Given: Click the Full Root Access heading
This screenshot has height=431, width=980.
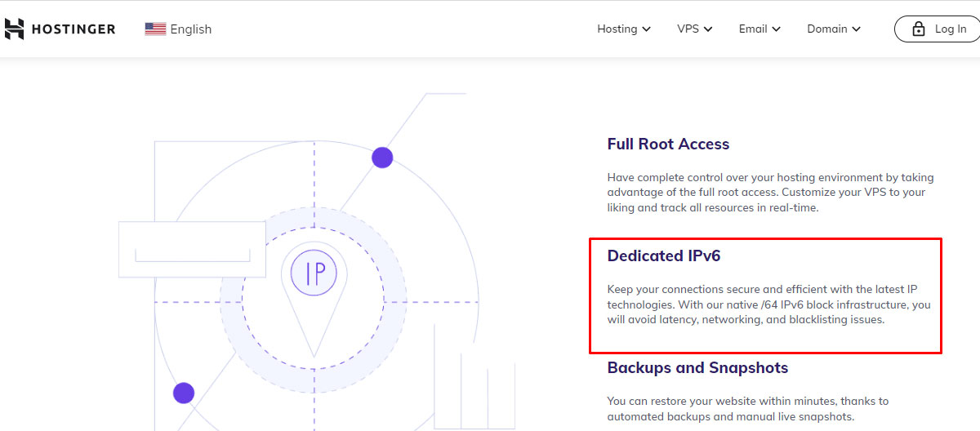Looking at the screenshot, I should point(668,144).
